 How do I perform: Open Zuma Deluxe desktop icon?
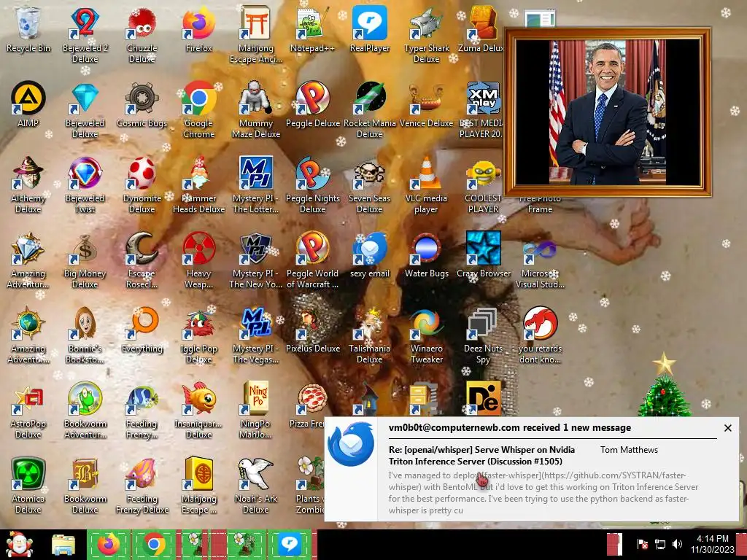482,29
